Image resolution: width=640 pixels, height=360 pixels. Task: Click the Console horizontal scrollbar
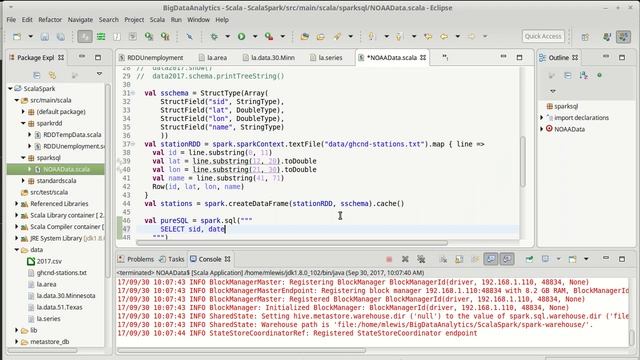[x=241, y=350]
